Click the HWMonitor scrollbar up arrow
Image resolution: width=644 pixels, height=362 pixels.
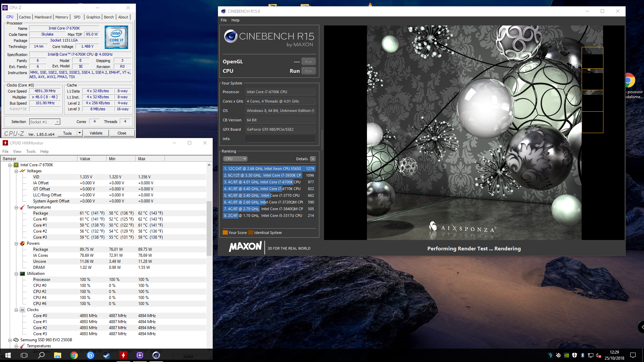click(209, 165)
